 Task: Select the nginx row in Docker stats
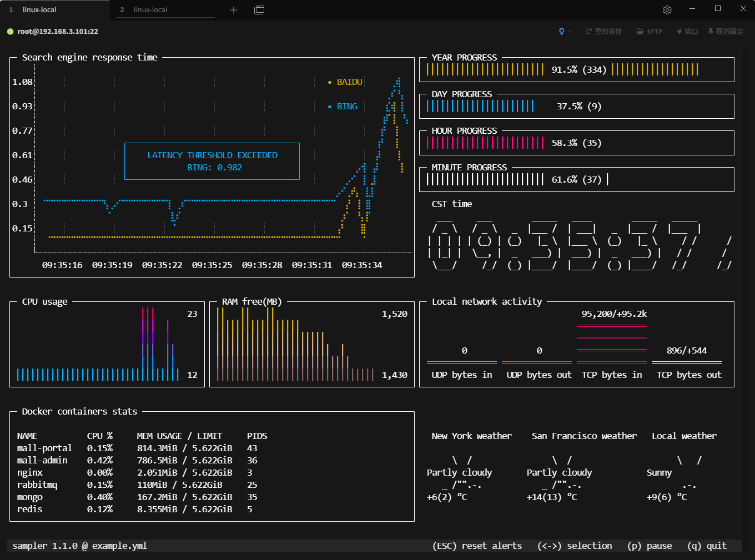tap(30, 473)
